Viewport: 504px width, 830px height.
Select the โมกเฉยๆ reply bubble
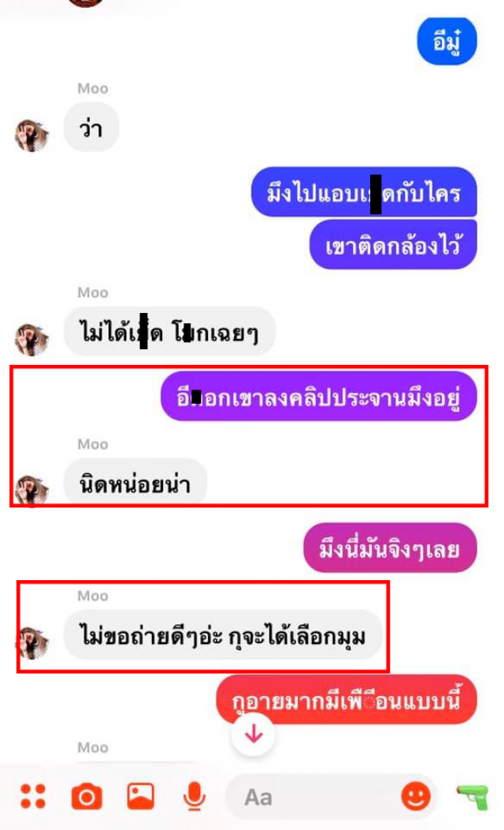point(169,332)
